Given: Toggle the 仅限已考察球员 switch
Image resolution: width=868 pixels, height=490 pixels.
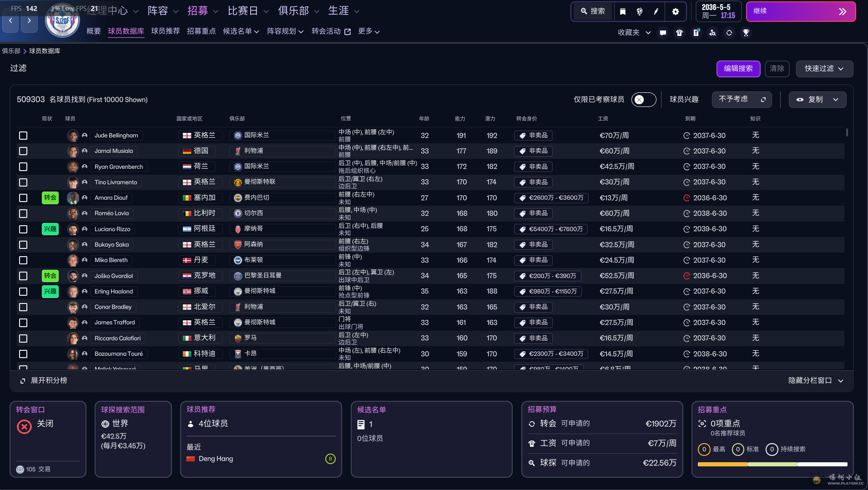Looking at the screenshot, I should 643,100.
